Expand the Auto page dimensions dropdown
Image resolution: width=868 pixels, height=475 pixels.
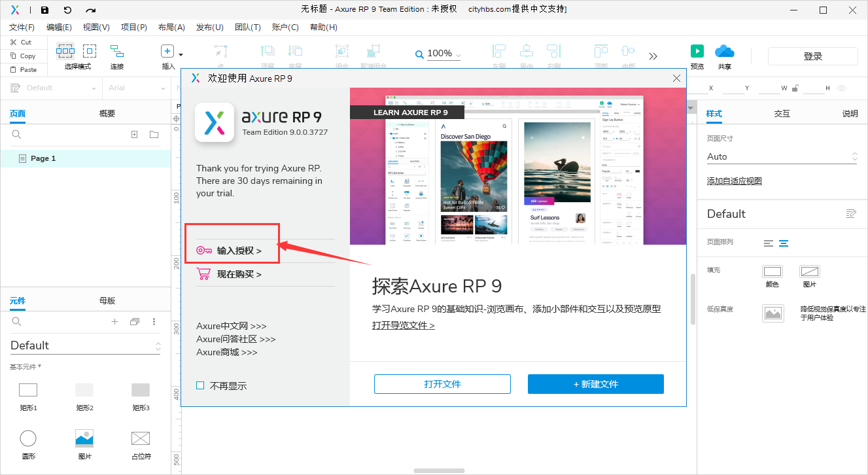pyautogui.click(x=782, y=156)
